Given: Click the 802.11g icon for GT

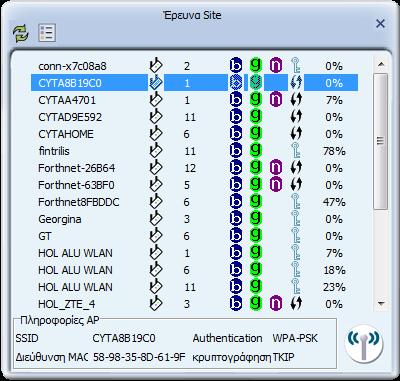Looking at the screenshot, I should [x=255, y=236].
